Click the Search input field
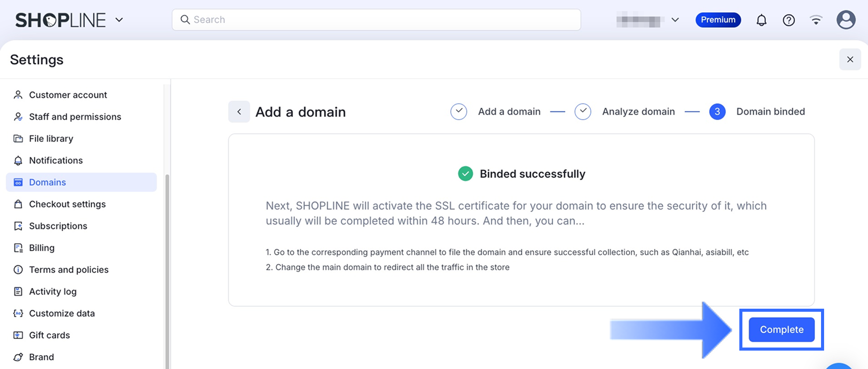 click(376, 20)
